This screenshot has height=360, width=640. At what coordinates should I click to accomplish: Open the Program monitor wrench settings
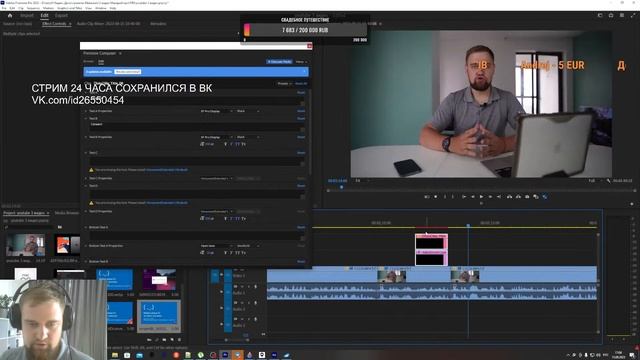[608, 180]
